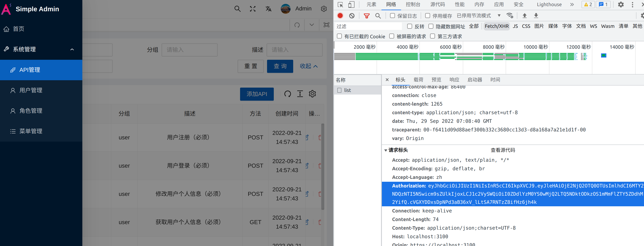Refresh the current tab page icon
The image size is (644, 246).
pos(297,25)
